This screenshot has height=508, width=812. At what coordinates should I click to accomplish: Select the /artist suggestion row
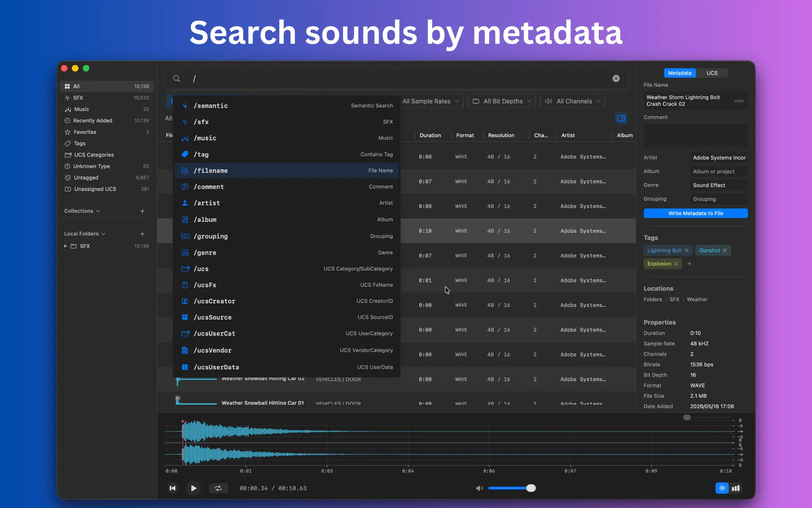(287, 203)
